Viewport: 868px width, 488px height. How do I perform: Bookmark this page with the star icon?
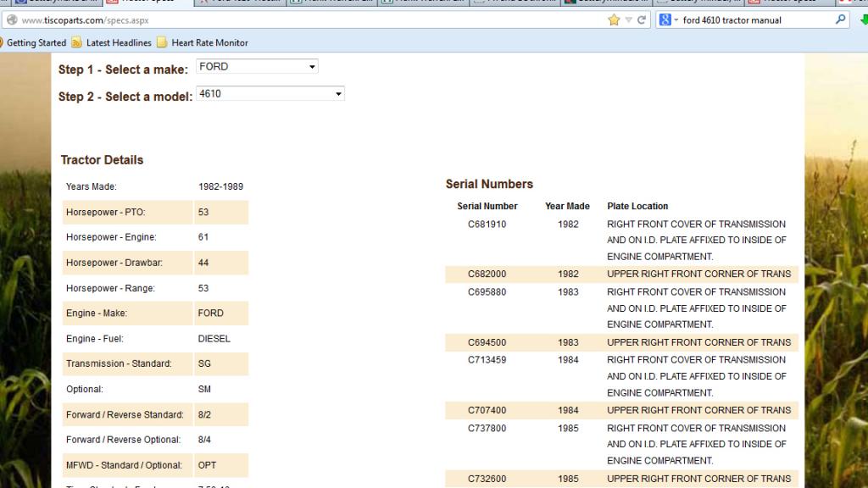(614, 20)
